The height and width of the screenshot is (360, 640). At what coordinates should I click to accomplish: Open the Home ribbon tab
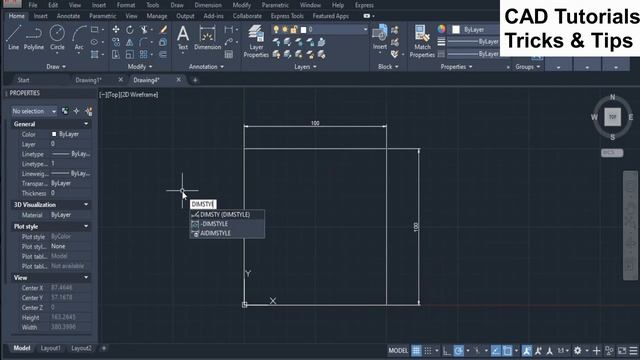[16, 16]
